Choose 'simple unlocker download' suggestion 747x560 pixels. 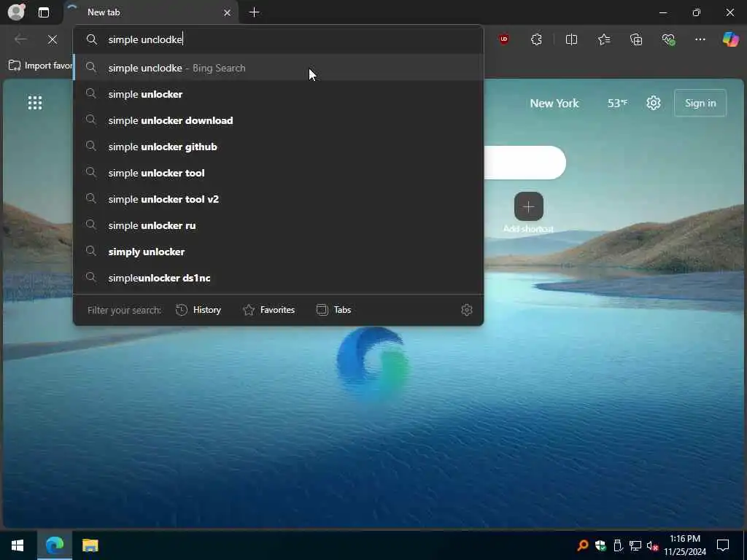(278, 120)
